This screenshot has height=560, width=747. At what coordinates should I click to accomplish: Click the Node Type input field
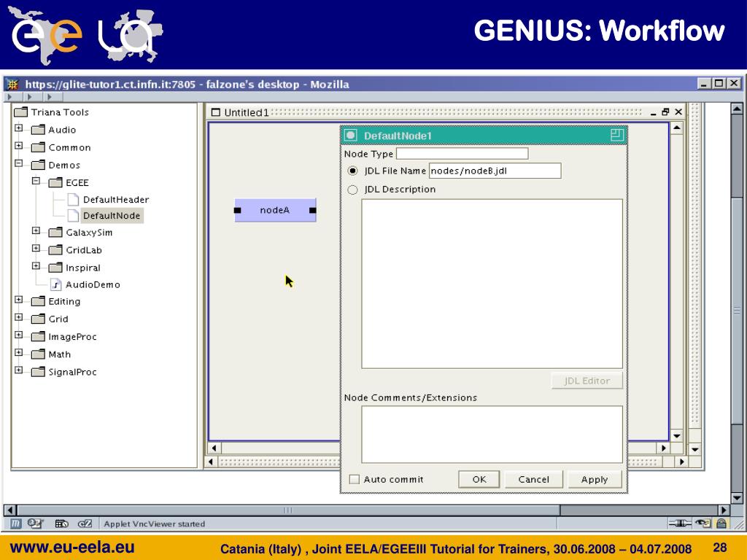pos(462,153)
